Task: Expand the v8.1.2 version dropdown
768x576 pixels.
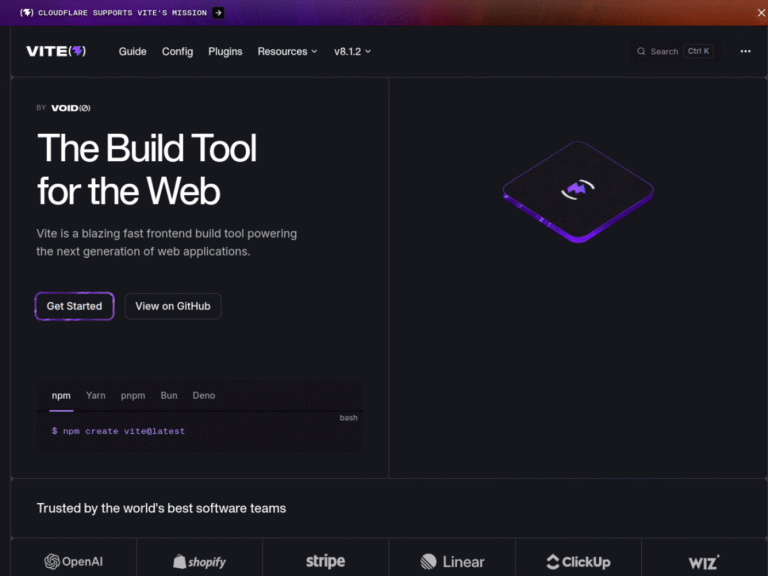Action: click(352, 51)
